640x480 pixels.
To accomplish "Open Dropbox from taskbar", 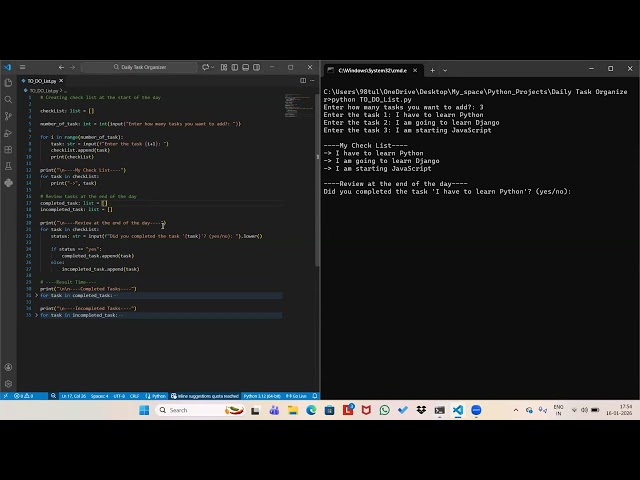I will tap(421, 410).
